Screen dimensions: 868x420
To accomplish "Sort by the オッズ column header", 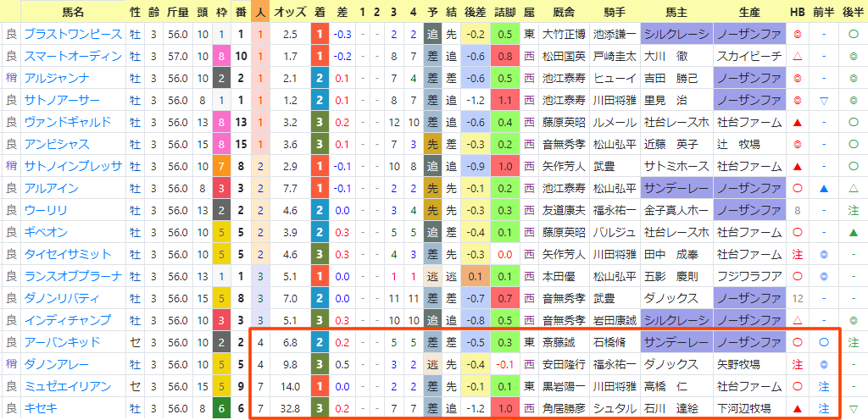I will (290, 11).
